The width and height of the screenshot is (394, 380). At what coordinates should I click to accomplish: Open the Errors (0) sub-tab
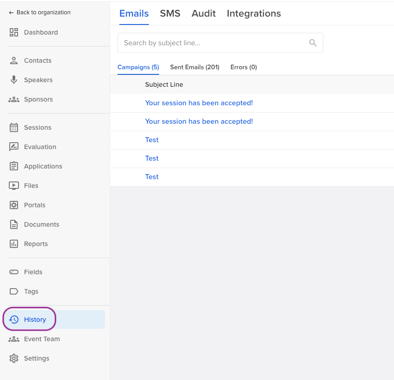click(244, 67)
